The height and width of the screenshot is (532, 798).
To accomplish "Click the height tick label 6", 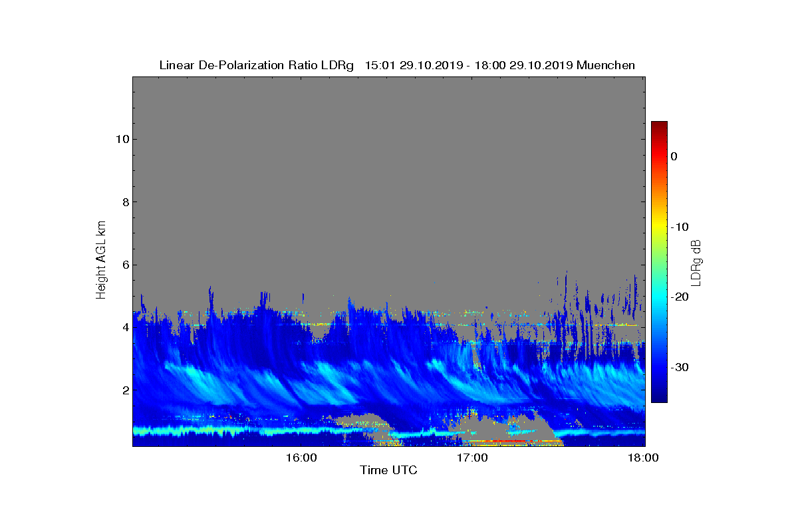I will [x=124, y=265].
